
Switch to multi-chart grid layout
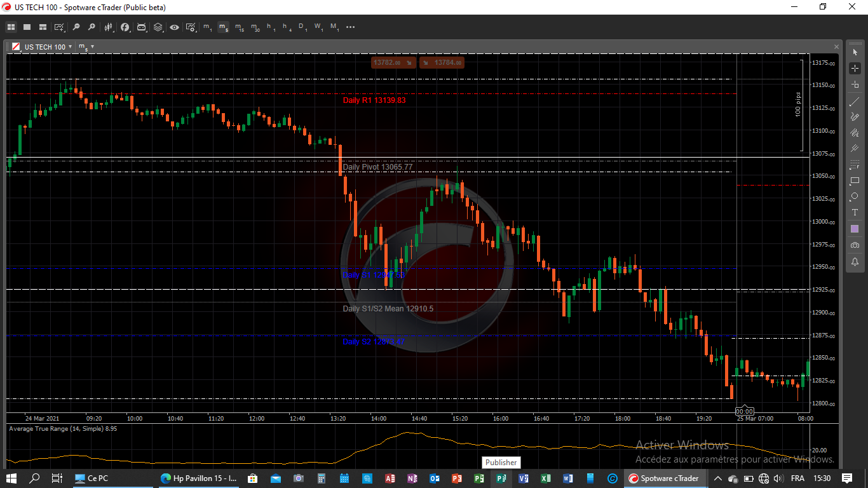[11, 27]
